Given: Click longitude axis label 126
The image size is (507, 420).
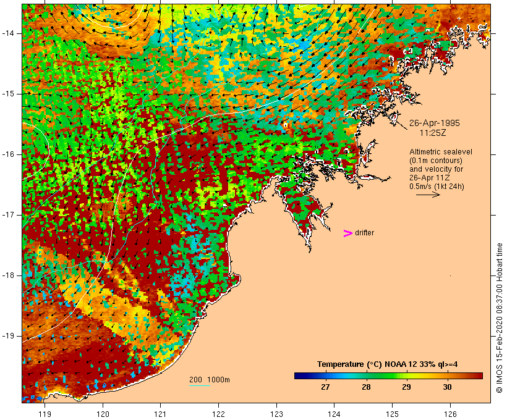Looking at the screenshot, I should pyautogui.click(x=450, y=414).
